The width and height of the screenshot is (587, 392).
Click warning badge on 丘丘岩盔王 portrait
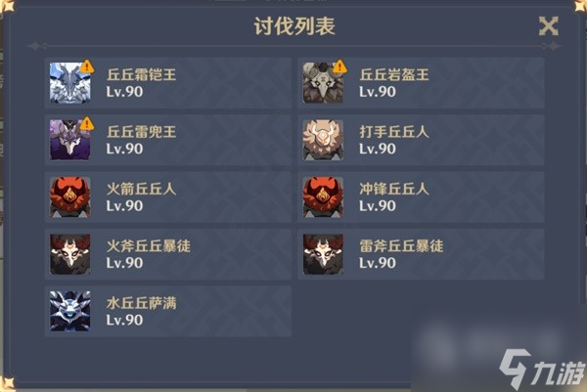point(339,66)
